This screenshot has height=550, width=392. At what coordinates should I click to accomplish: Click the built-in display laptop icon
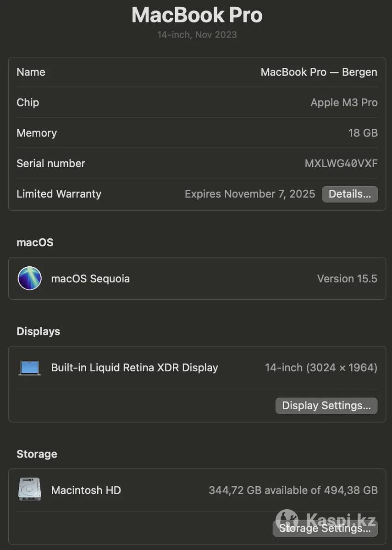30,368
